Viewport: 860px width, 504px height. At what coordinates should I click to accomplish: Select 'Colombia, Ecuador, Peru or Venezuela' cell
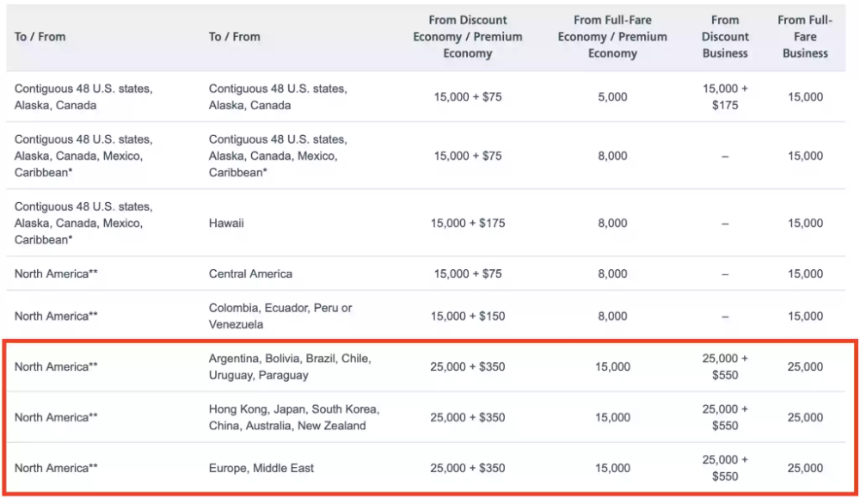[280, 316]
